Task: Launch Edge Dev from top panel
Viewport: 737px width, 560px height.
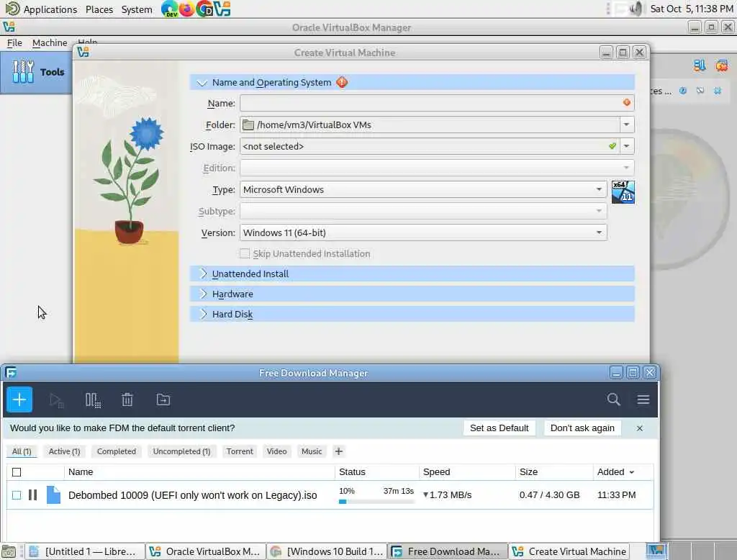Action: tap(169, 9)
